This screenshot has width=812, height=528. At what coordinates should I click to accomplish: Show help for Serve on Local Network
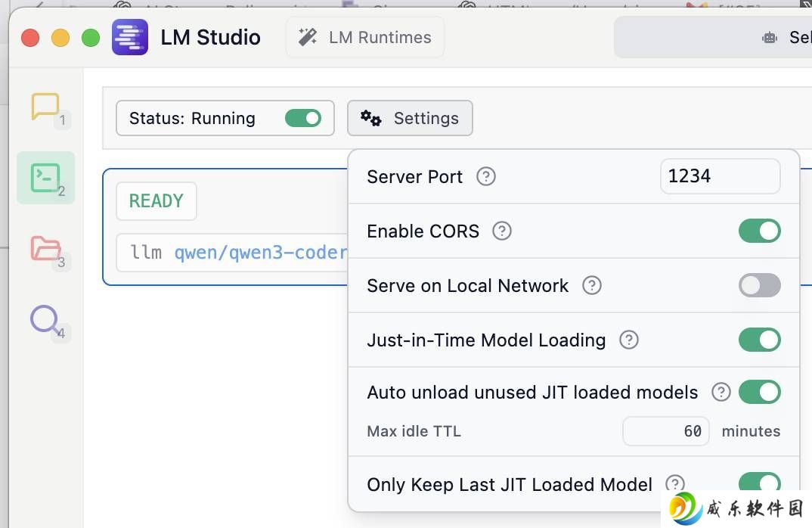click(x=591, y=285)
